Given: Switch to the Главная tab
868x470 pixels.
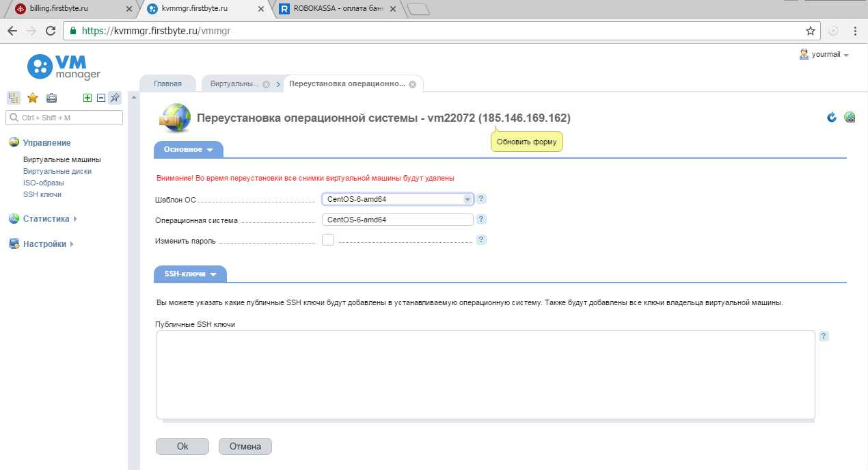Looking at the screenshot, I should pyautogui.click(x=167, y=83).
